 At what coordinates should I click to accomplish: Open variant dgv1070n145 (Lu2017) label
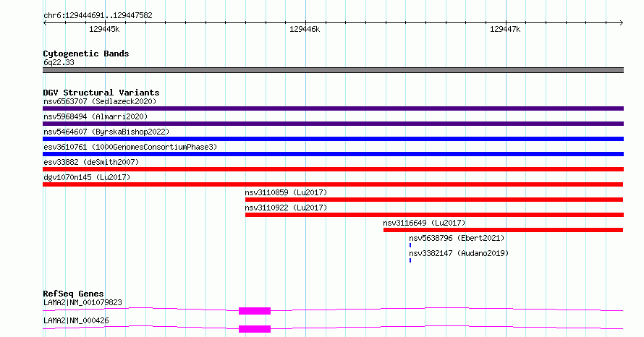[x=87, y=177]
